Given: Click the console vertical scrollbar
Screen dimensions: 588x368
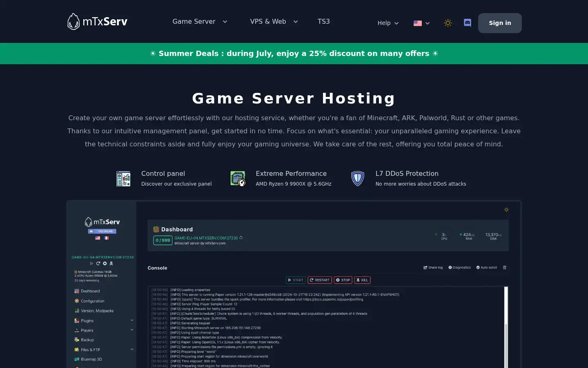Looking at the screenshot, I should pos(506,327).
